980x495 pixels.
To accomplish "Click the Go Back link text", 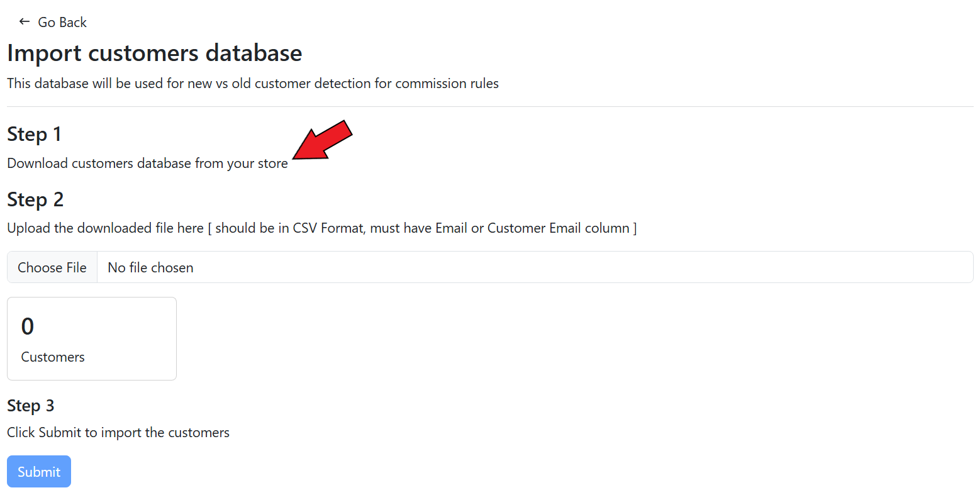I will pyautogui.click(x=62, y=23).
